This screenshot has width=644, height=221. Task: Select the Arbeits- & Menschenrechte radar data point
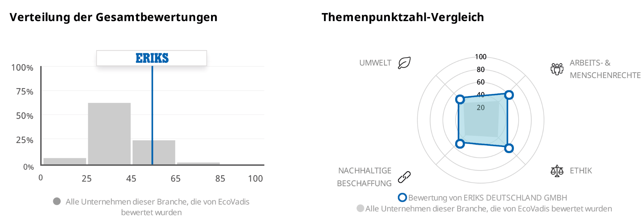509,95
